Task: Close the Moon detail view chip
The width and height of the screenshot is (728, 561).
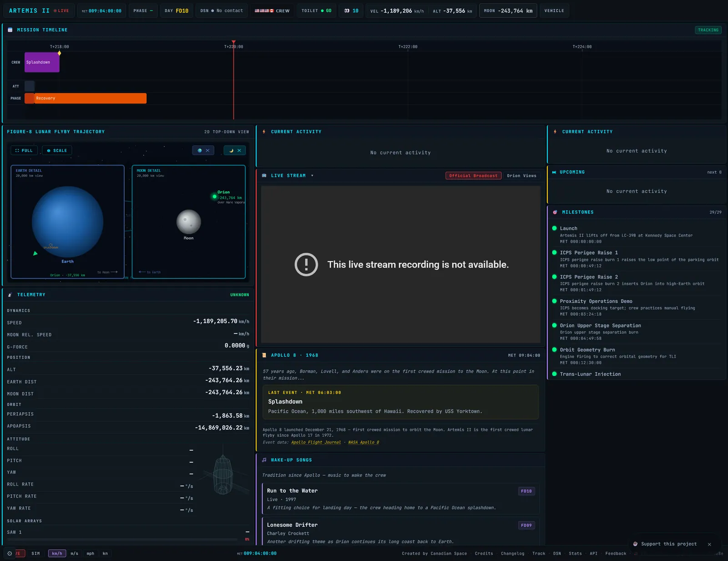Action: click(239, 151)
